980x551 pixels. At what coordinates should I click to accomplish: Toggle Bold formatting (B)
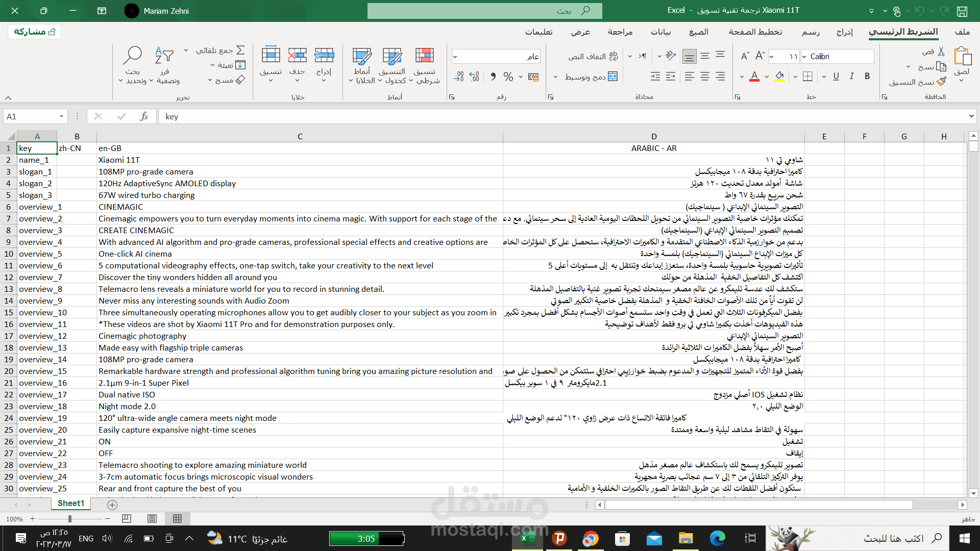point(867,77)
